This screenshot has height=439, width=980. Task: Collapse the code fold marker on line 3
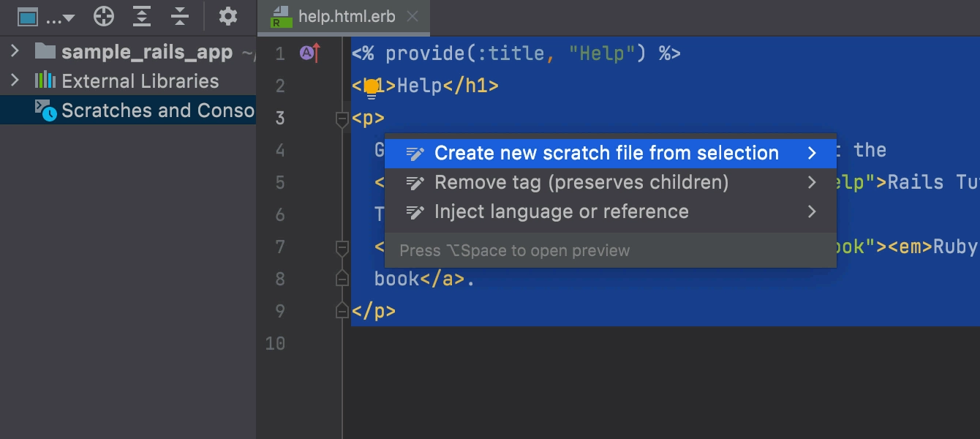(342, 119)
